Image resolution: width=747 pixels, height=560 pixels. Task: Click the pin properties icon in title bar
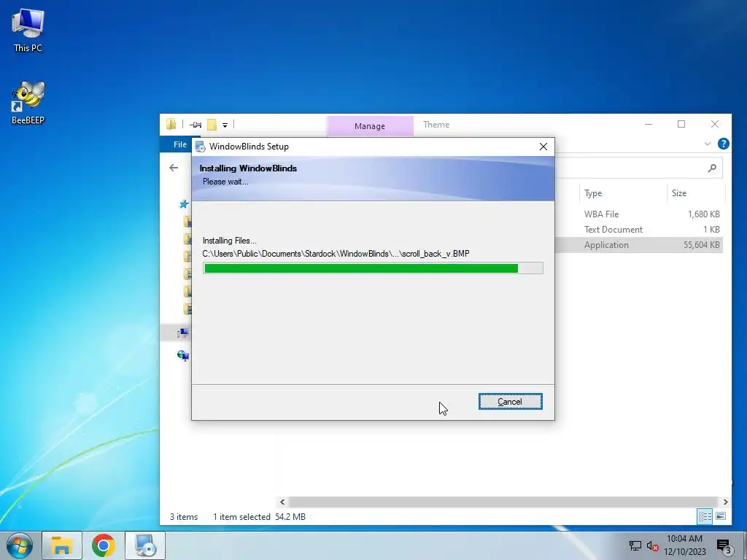[x=196, y=125]
